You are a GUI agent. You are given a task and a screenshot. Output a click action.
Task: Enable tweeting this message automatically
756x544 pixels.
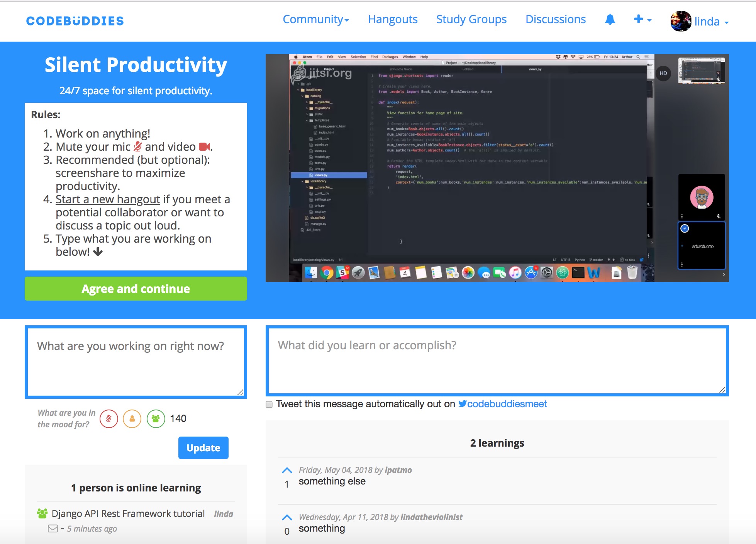click(269, 404)
